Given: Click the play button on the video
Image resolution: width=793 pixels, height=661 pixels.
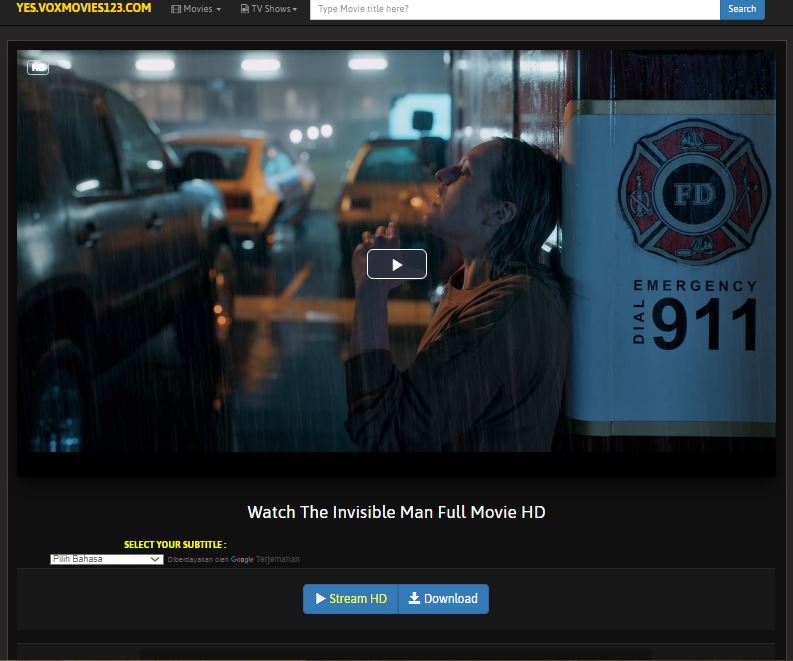Looking at the screenshot, I should point(396,264).
